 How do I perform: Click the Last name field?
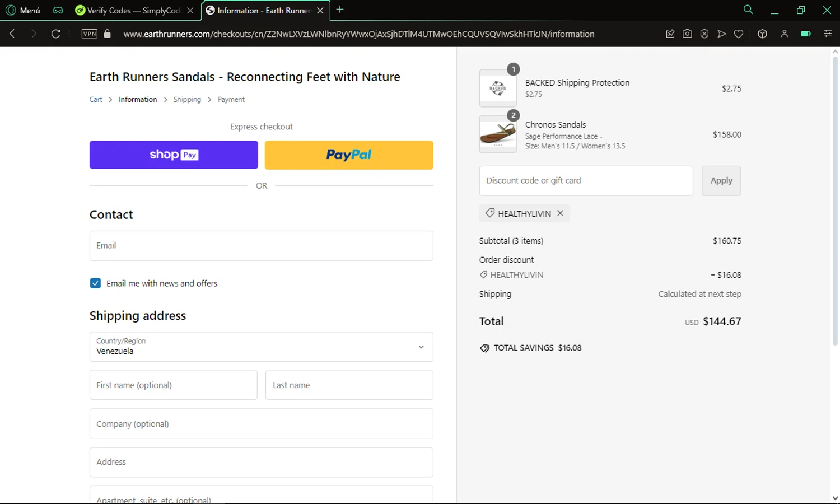(349, 385)
